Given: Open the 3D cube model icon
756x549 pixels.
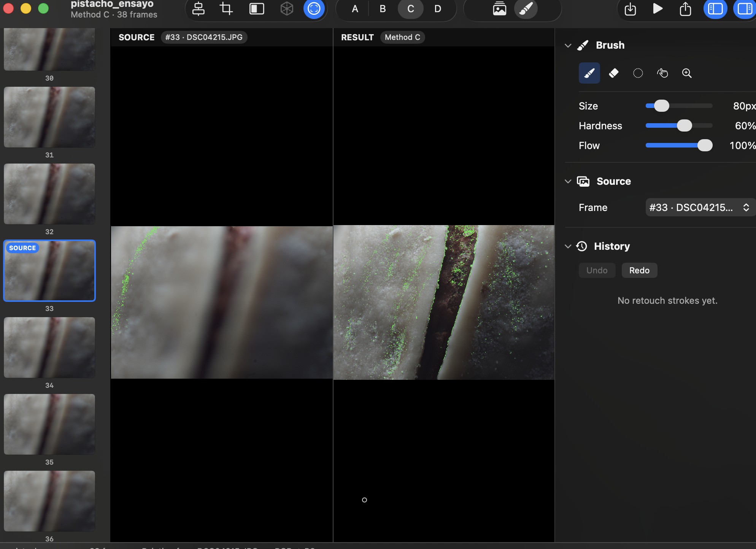Looking at the screenshot, I should [x=287, y=9].
